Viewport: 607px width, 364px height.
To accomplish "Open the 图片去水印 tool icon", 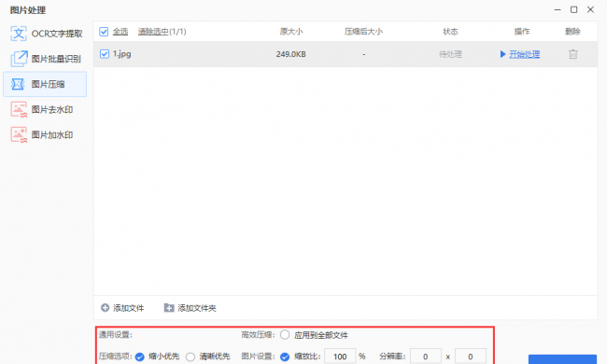I will (19, 109).
